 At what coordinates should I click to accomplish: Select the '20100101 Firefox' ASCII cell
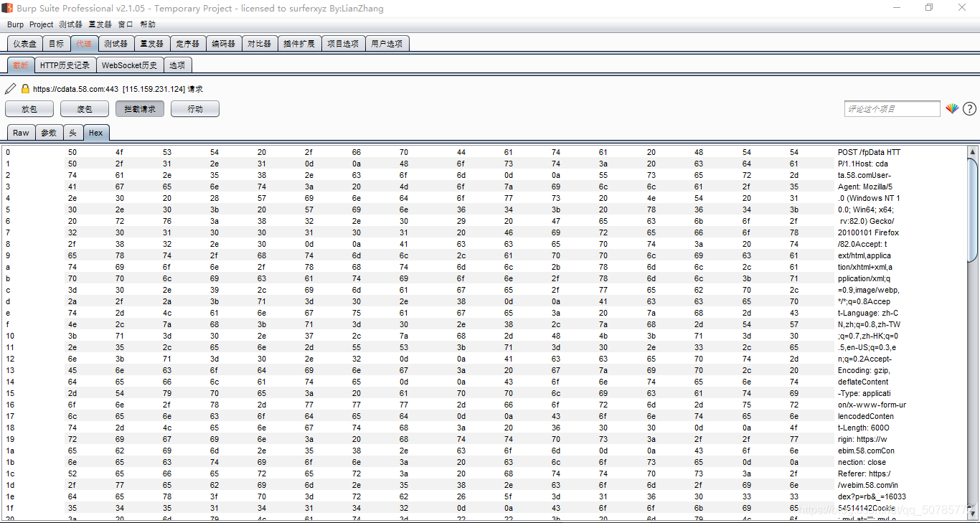(869, 232)
